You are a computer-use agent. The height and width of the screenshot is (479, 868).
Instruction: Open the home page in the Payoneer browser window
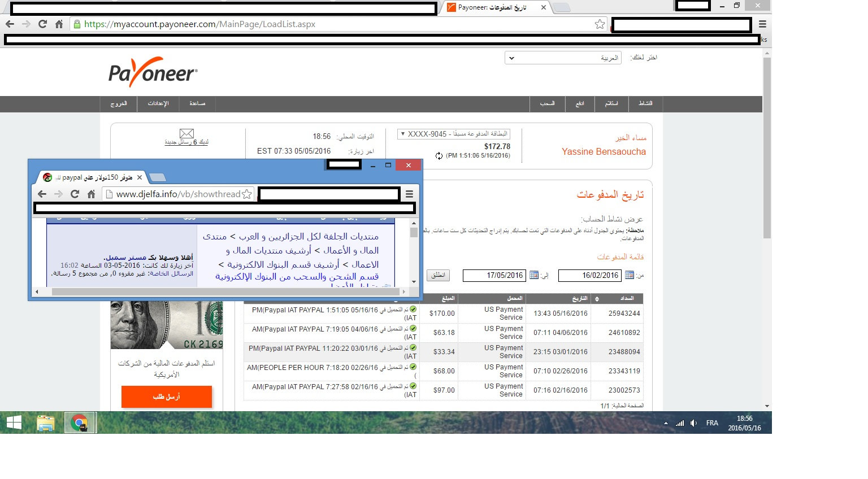tap(59, 24)
